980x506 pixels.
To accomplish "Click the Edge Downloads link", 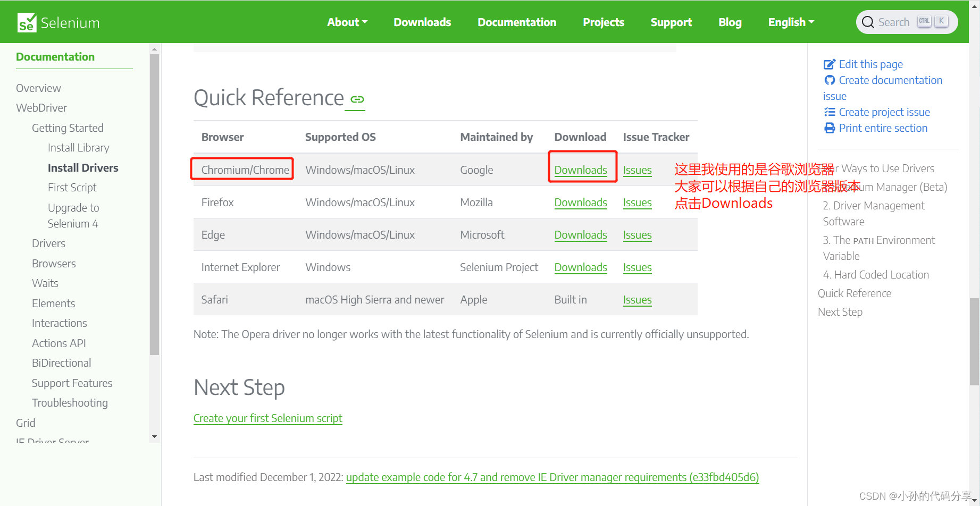I will coord(581,235).
